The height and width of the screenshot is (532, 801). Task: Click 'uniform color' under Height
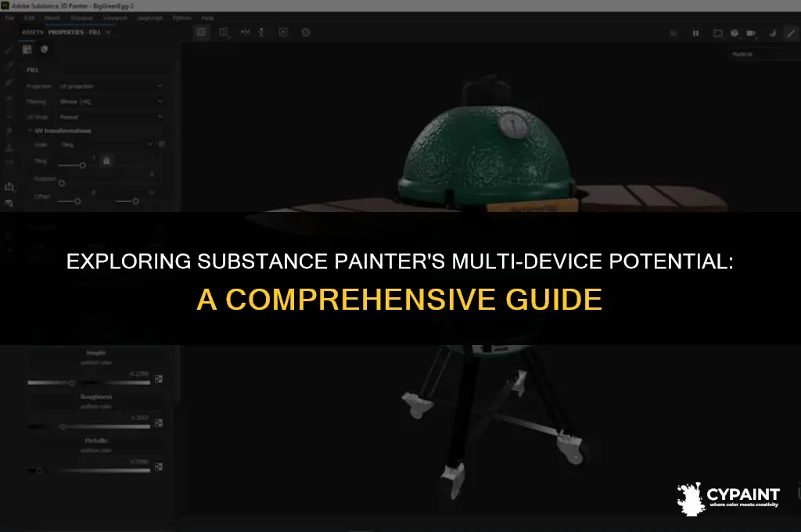tap(95, 362)
